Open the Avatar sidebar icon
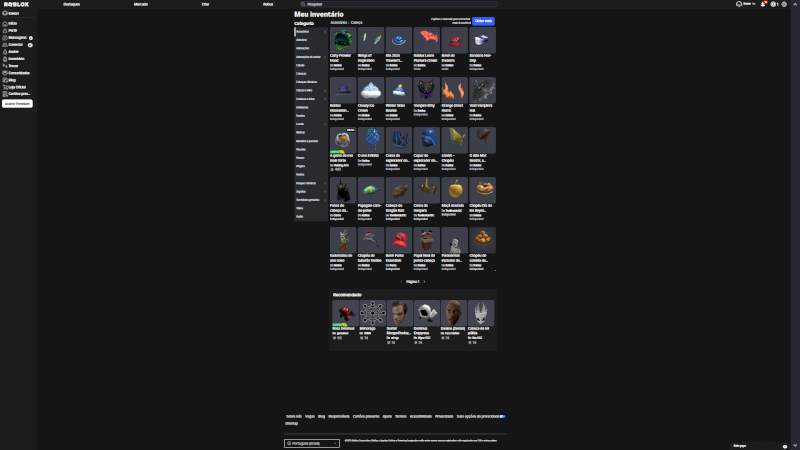Viewport: 800px width, 450px height. click(5, 52)
